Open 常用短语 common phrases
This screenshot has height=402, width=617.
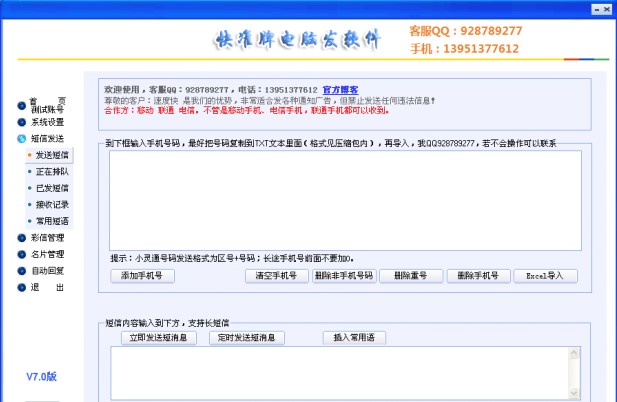click(52, 221)
